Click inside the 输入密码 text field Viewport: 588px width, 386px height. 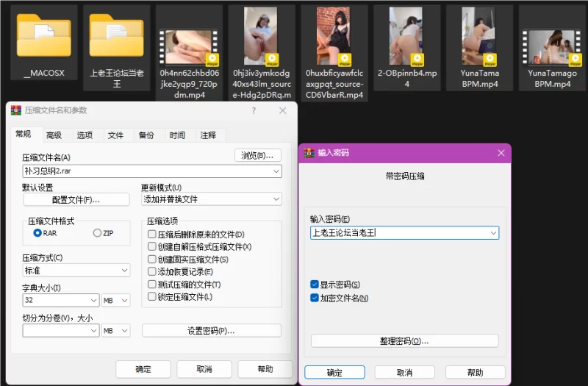tap(397, 233)
